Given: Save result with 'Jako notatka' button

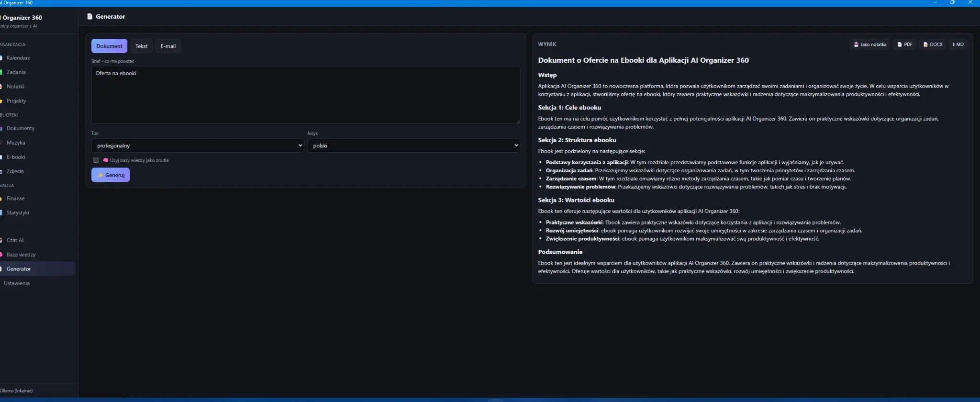Looking at the screenshot, I should tap(870, 45).
